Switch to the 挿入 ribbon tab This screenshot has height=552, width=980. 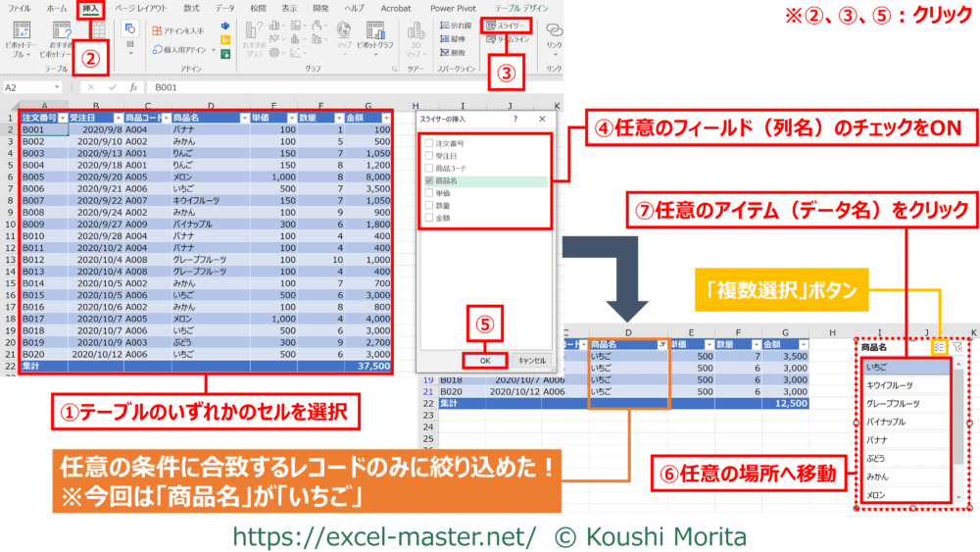[x=89, y=8]
